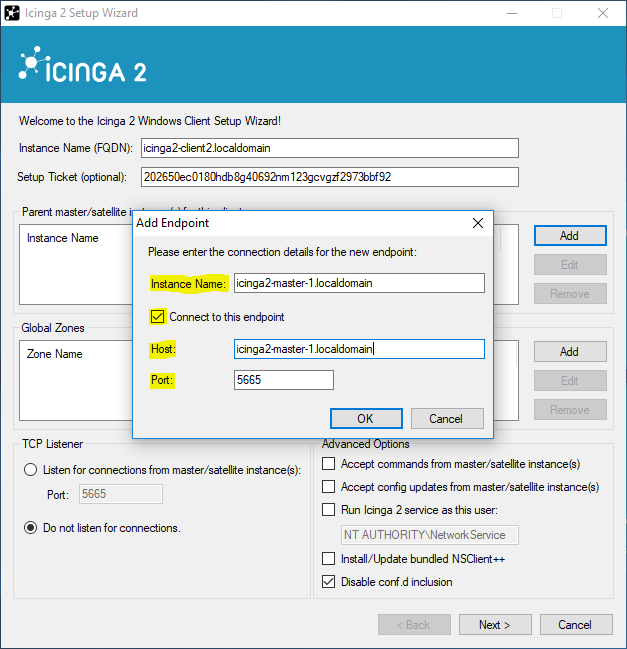
Task: Click the Icinga app icon in title bar
Action: 12,13
